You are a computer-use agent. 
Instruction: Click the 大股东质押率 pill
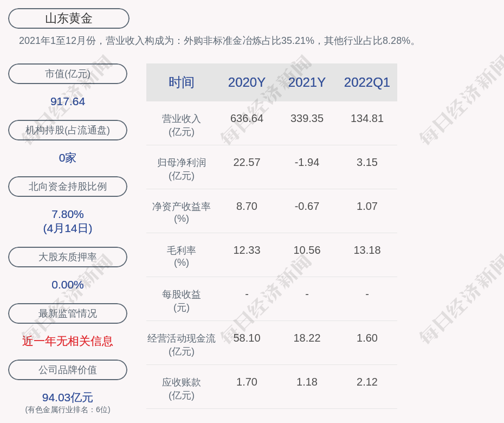[68, 257]
